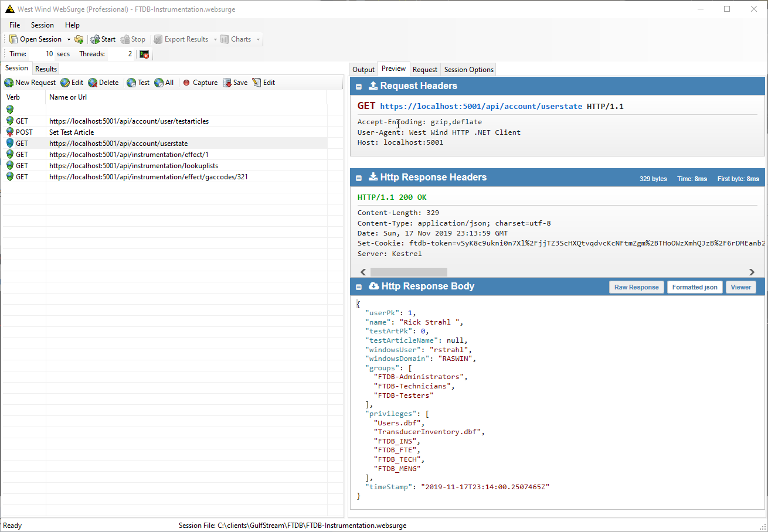Click the Http Response Headers download icon

[373, 178]
